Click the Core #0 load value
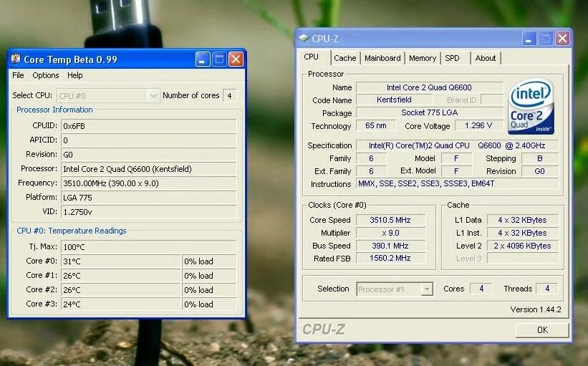The height and width of the screenshot is (366, 588). pyautogui.click(x=209, y=261)
